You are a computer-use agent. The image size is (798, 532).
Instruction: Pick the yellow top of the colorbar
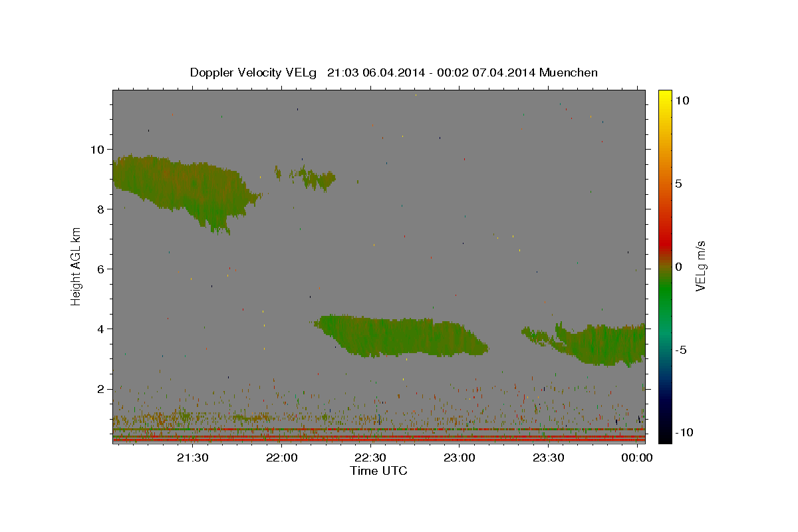[x=665, y=96]
